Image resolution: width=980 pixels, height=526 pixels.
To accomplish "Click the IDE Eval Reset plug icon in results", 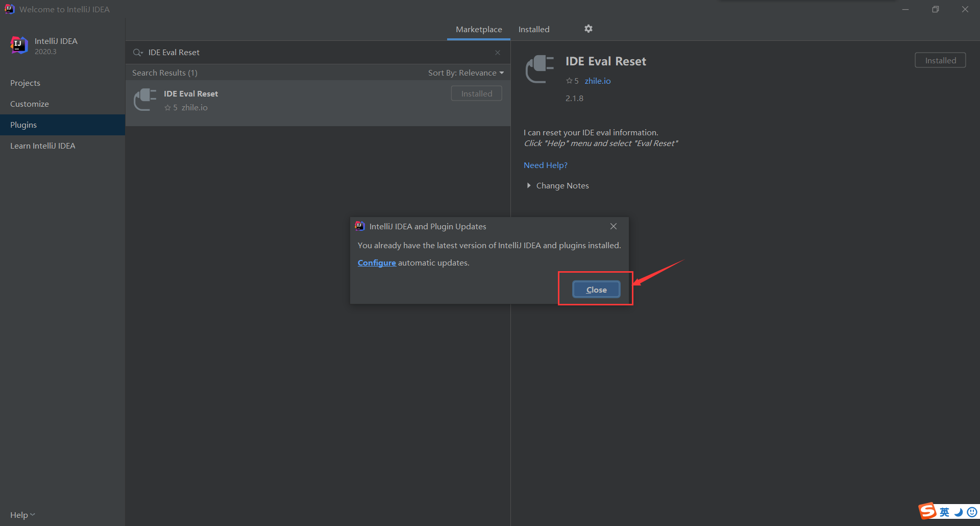I will tap(145, 100).
